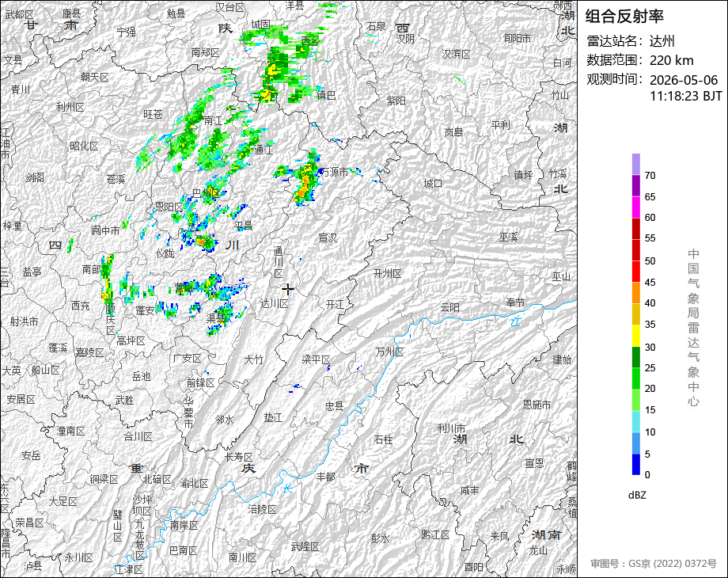Click the legend value '45'
This screenshot has height=578, width=728.
click(x=650, y=283)
